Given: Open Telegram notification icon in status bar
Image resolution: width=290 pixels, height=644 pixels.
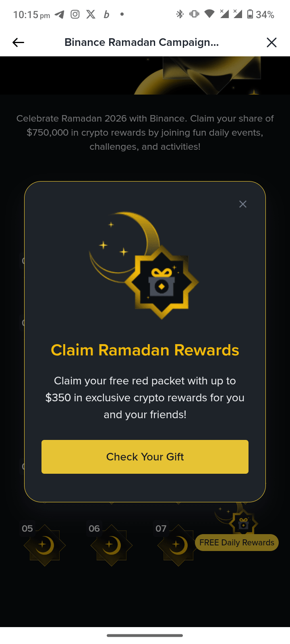Looking at the screenshot, I should [x=60, y=14].
